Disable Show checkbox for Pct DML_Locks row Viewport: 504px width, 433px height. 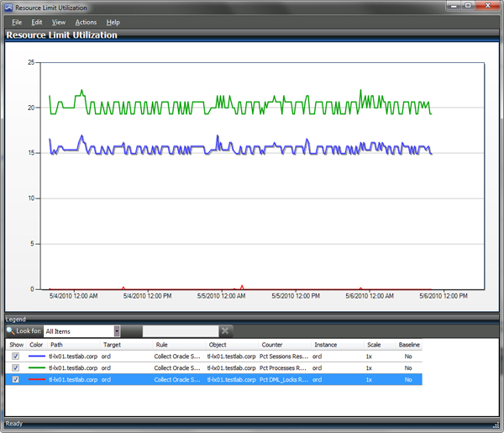coord(15,379)
